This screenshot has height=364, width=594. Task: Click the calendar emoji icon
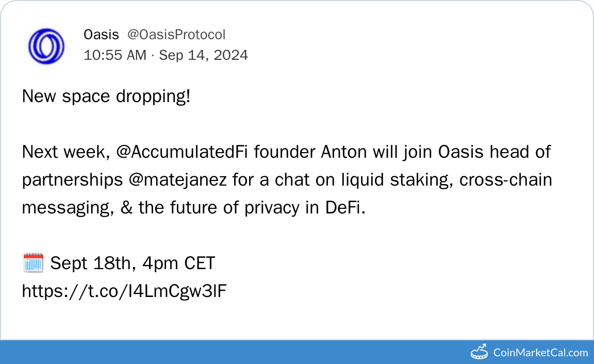pyautogui.click(x=33, y=263)
